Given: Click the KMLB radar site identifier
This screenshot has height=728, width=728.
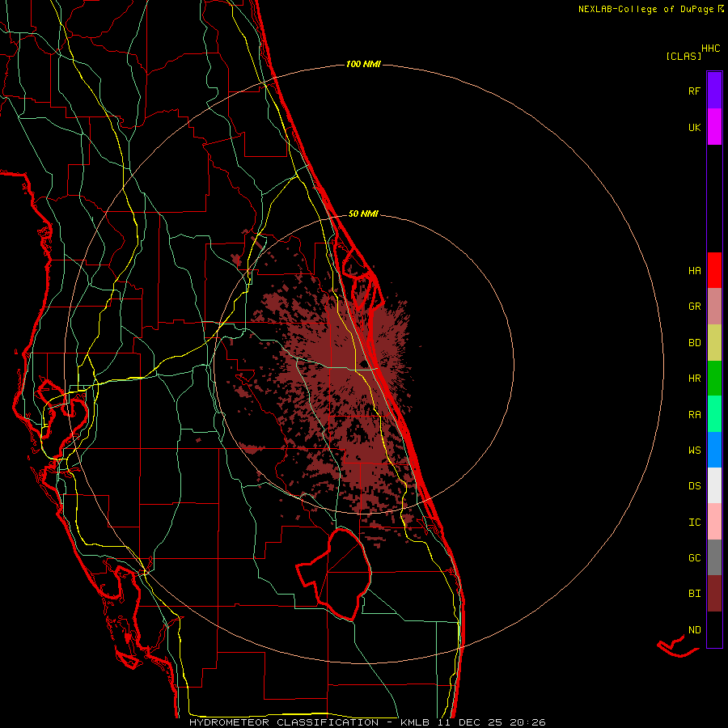Looking at the screenshot, I should tap(415, 722).
